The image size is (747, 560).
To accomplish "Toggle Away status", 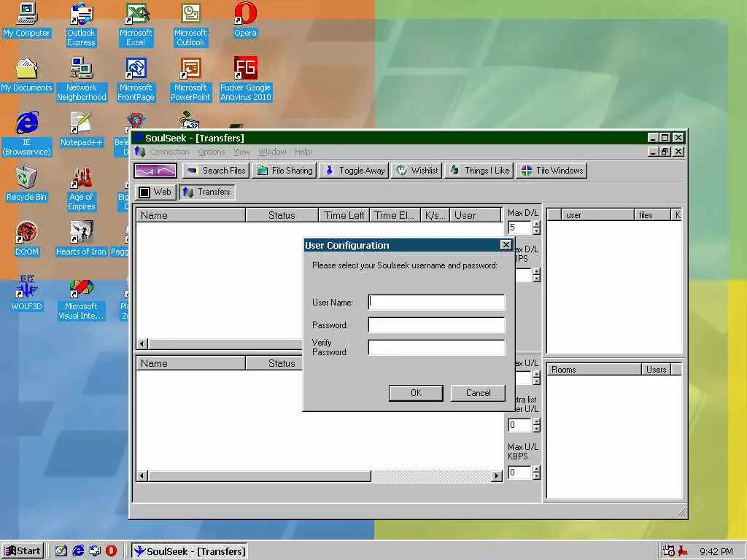I will tap(354, 171).
